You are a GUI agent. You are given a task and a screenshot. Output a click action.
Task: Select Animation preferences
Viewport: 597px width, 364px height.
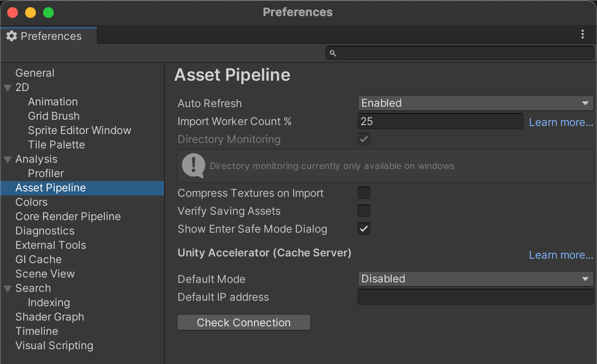(x=53, y=102)
